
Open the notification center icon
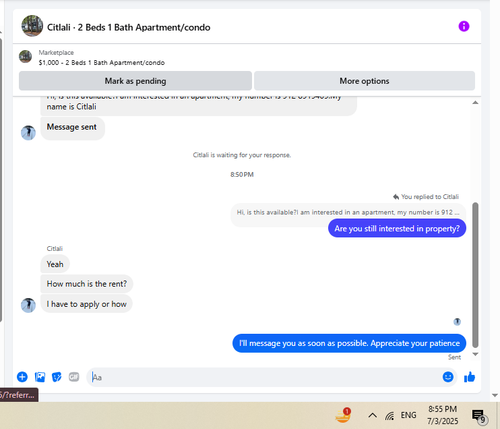click(479, 416)
